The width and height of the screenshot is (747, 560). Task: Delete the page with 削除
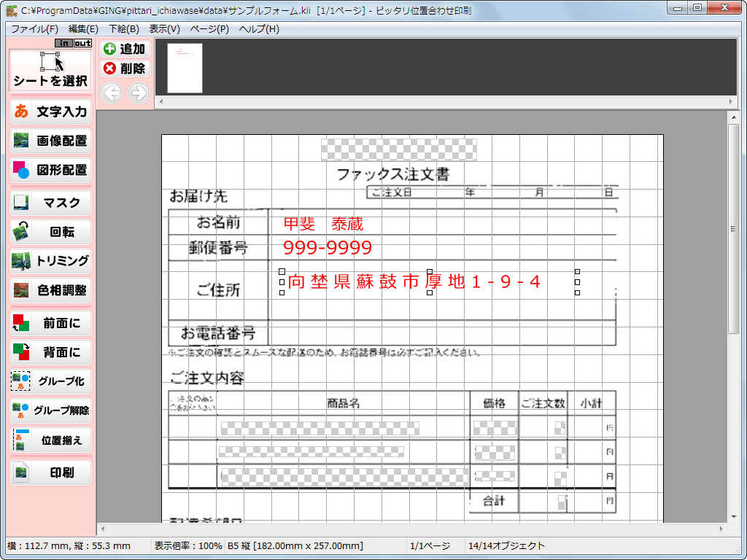click(125, 69)
